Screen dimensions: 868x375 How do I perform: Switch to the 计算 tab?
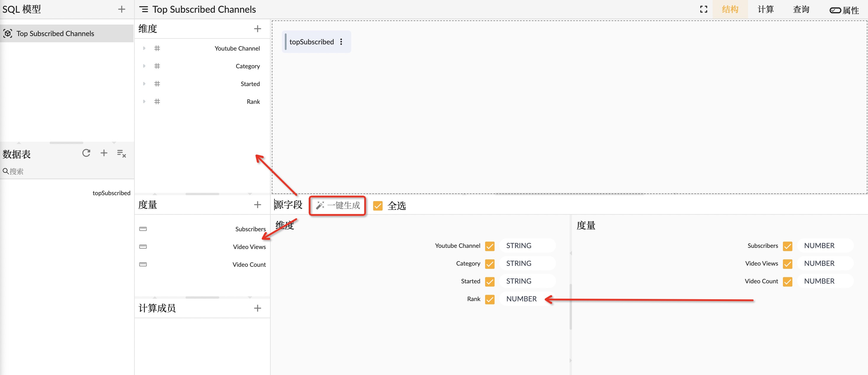(x=765, y=9)
